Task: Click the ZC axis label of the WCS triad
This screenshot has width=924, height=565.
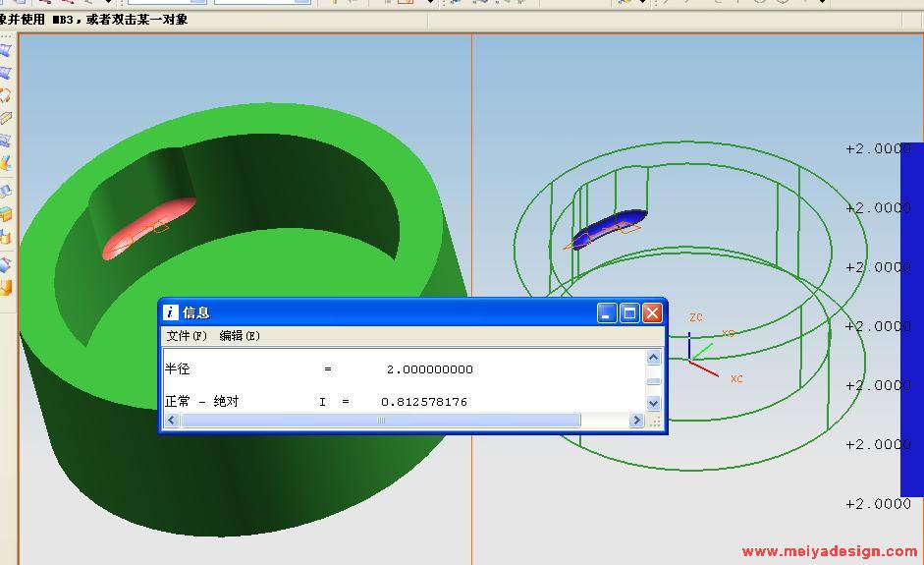Action: (x=696, y=317)
